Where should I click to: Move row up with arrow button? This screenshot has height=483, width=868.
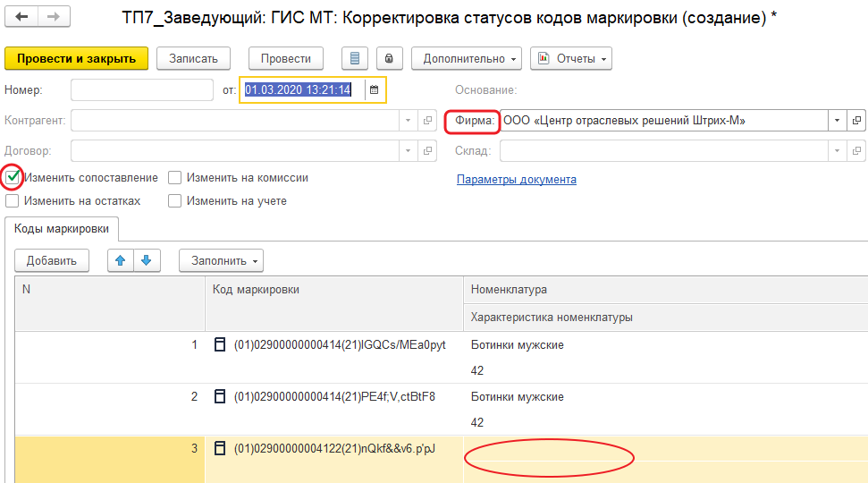(121, 260)
